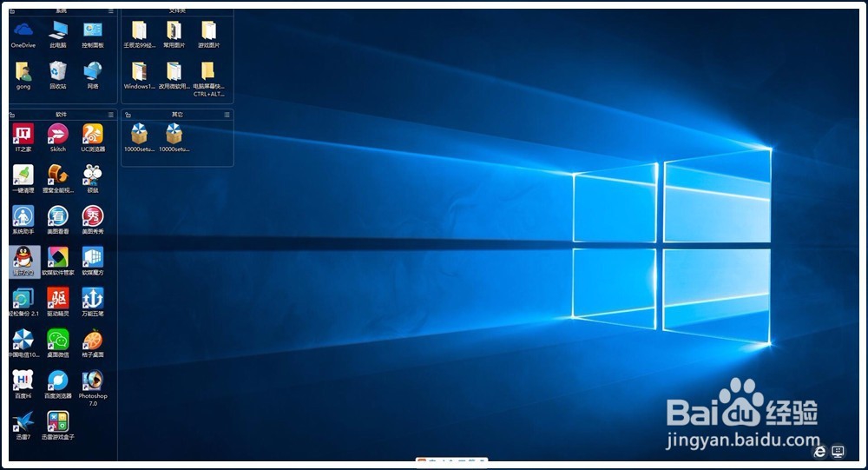Click the monitor icon beside the IE icon
This screenshot has width=868, height=470.
click(838, 451)
